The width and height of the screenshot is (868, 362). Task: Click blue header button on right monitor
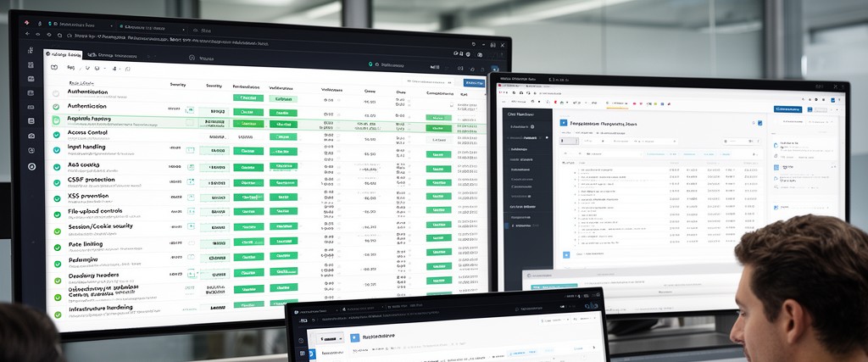pos(787,109)
